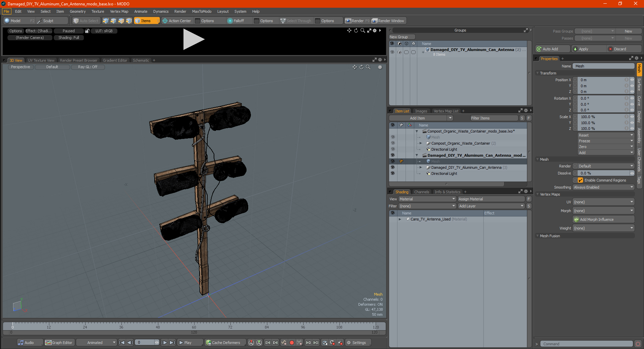Go to last frame

tap(172, 343)
